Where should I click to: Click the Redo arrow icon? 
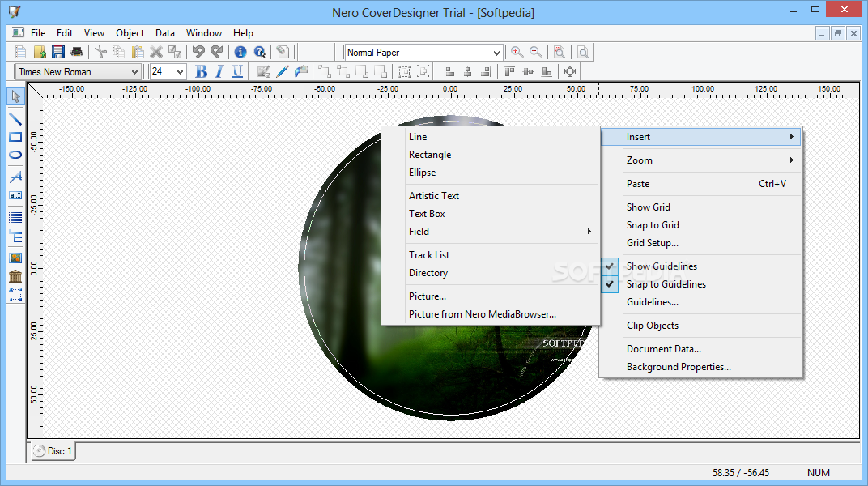click(217, 52)
